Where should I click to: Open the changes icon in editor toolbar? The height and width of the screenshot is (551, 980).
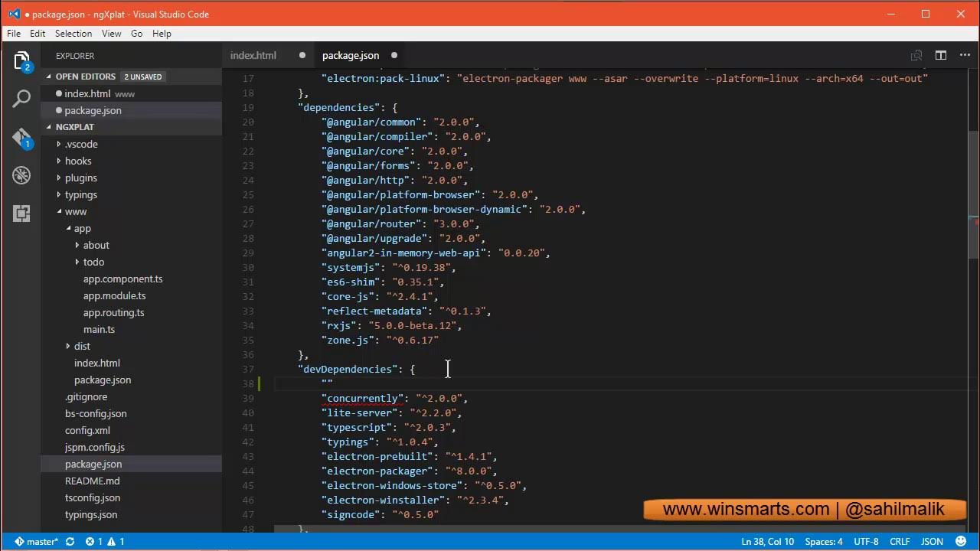916,55
